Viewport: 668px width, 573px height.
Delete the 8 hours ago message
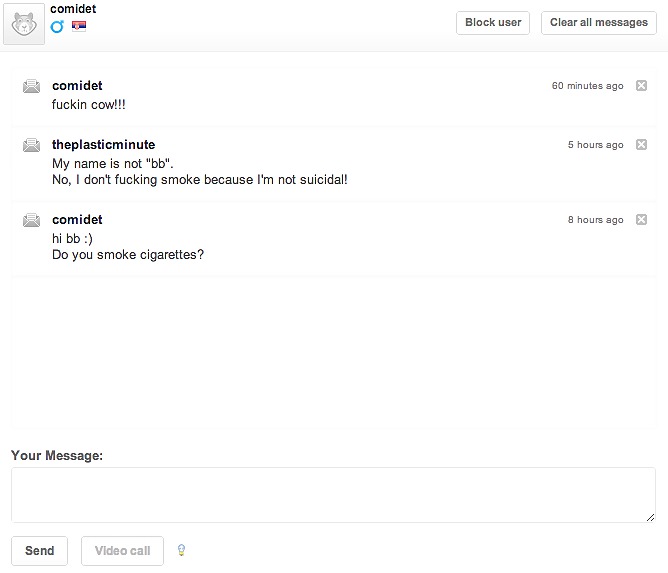(642, 220)
